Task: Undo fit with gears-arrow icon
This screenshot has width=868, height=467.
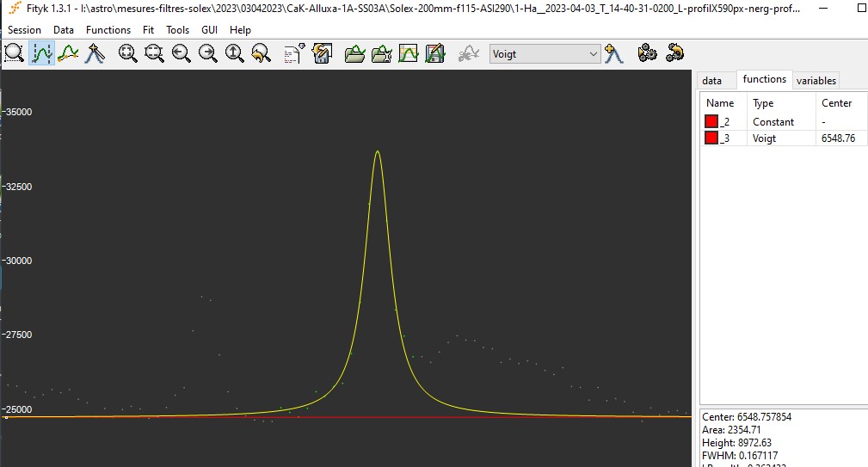Action: (x=674, y=53)
